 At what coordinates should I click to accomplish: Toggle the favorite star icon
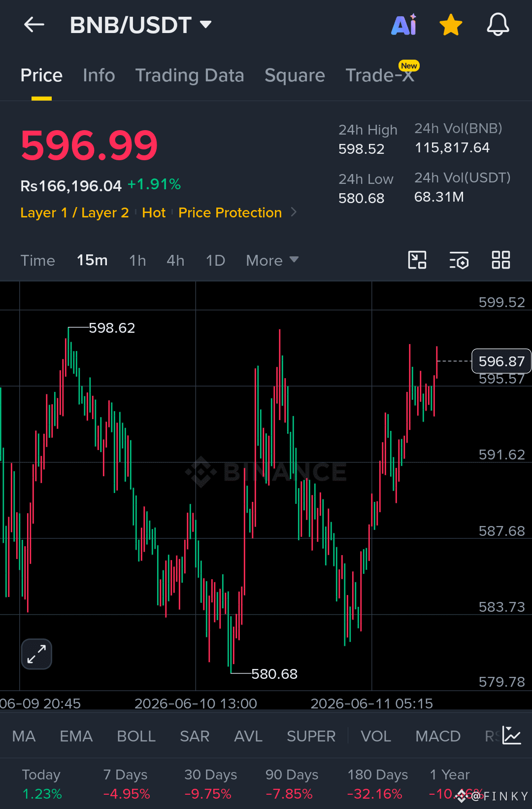[x=451, y=25]
